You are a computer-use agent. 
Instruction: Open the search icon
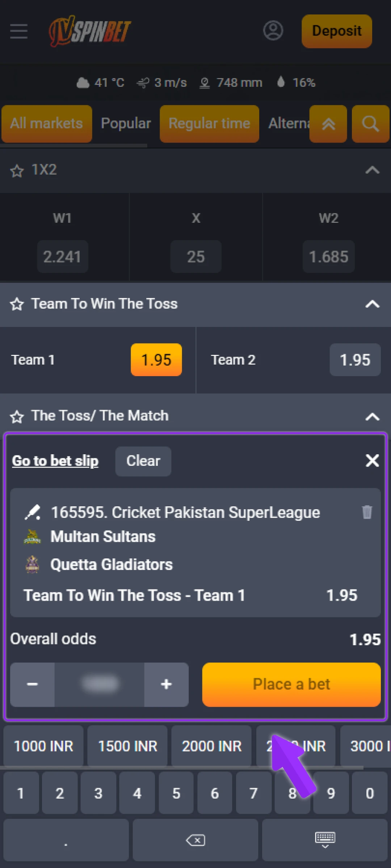pos(370,124)
